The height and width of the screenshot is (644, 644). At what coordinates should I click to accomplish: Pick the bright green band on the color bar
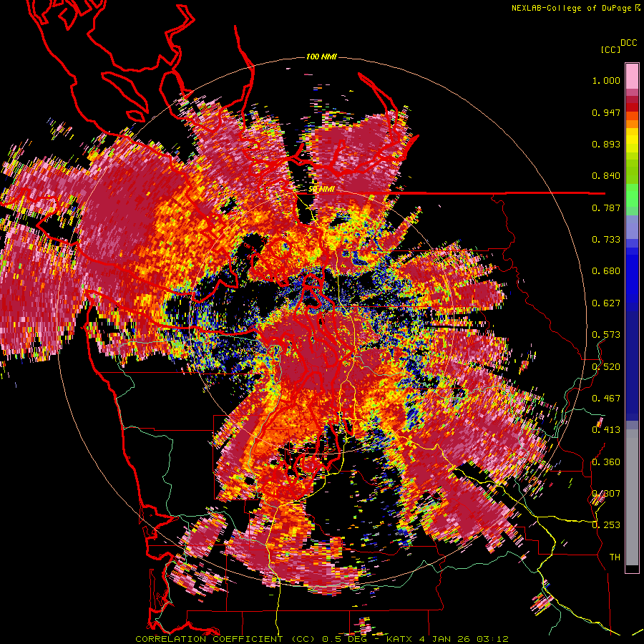click(x=632, y=196)
